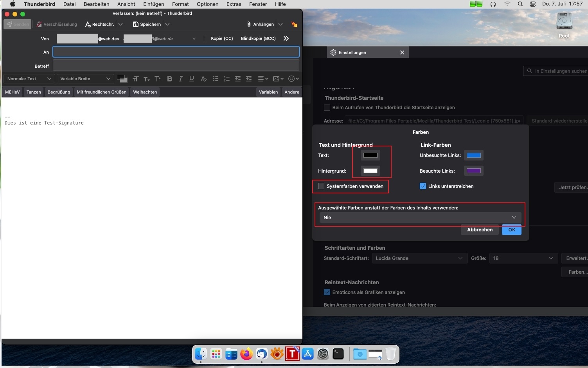Open Standard-Schriftart Lucida Grande dropdown
588x368 pixels.
420,258
